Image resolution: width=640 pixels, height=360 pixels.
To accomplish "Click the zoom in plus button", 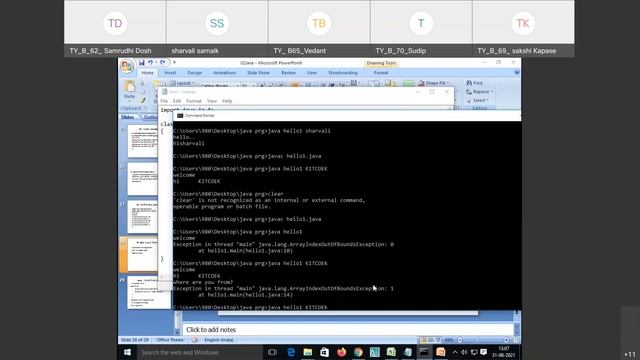I will (506, 340).
